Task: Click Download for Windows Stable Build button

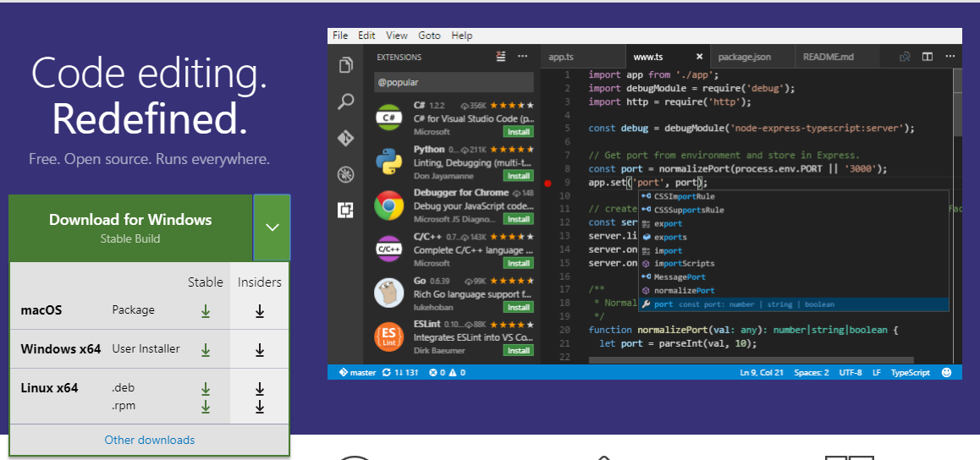Action: click(130, 227)
